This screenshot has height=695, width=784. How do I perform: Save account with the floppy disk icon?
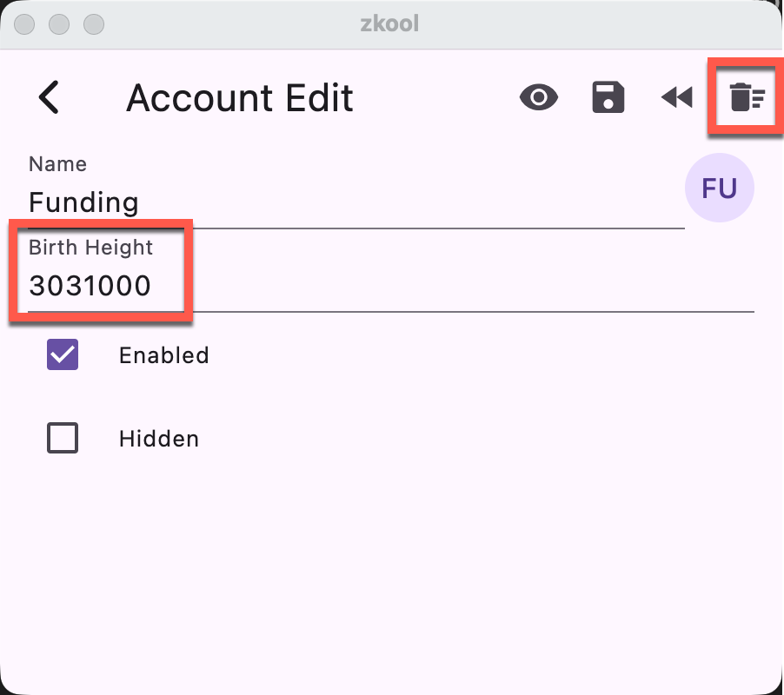[608, 97]
